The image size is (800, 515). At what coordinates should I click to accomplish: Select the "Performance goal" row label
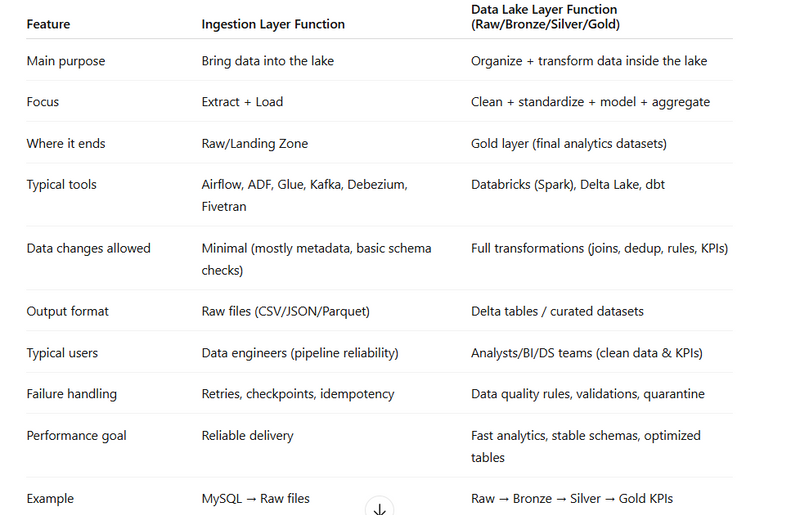click(75, 436)
